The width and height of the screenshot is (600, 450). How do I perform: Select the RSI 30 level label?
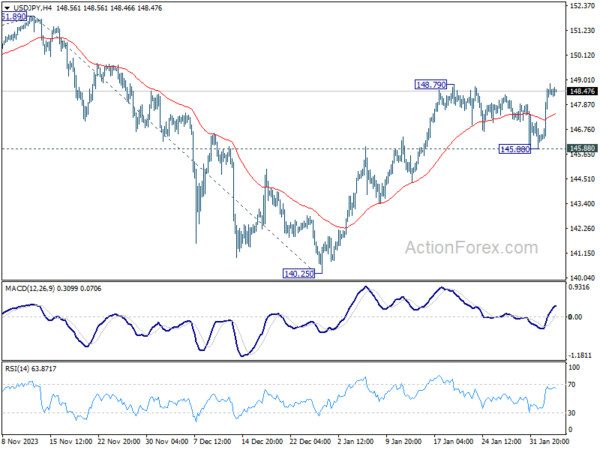pos(572,413)
